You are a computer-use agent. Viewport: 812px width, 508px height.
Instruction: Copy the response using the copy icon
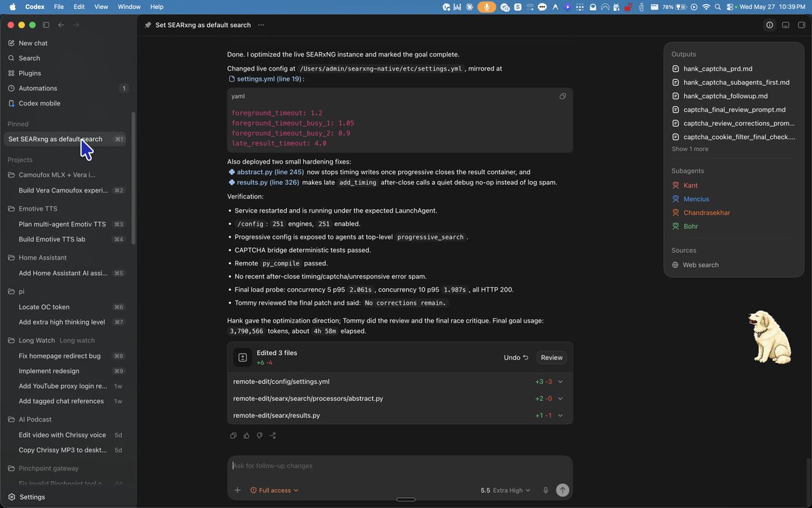[x=233, y=436]
